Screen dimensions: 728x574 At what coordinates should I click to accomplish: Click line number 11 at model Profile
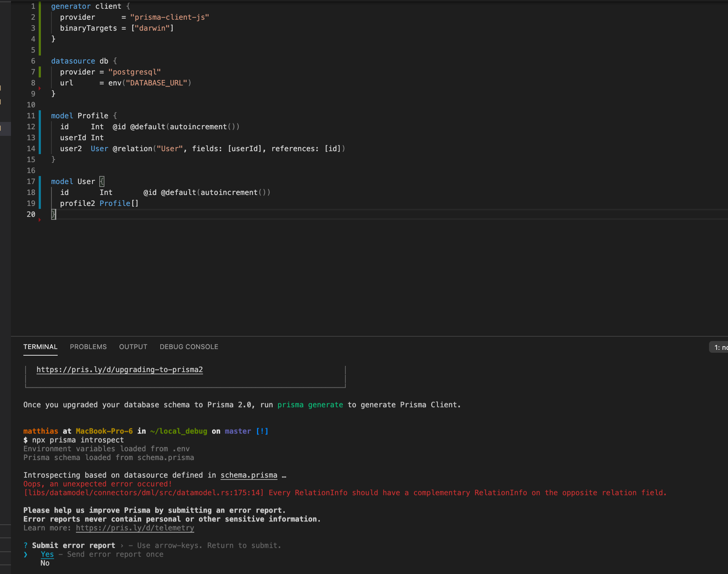click(31, 116)
